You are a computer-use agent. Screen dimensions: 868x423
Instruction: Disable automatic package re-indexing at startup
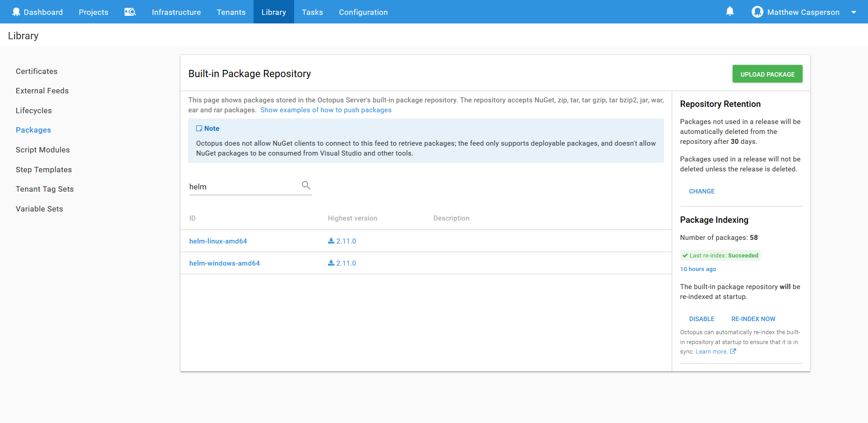702,319
